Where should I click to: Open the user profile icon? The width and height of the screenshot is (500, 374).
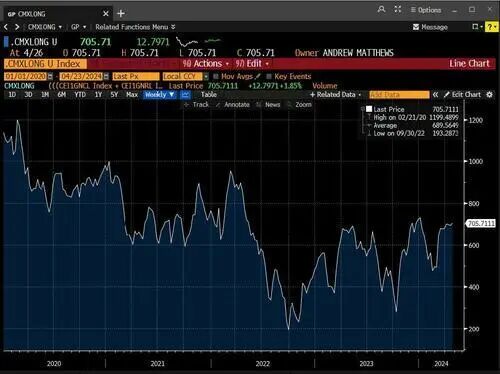[x=382, y=9]
